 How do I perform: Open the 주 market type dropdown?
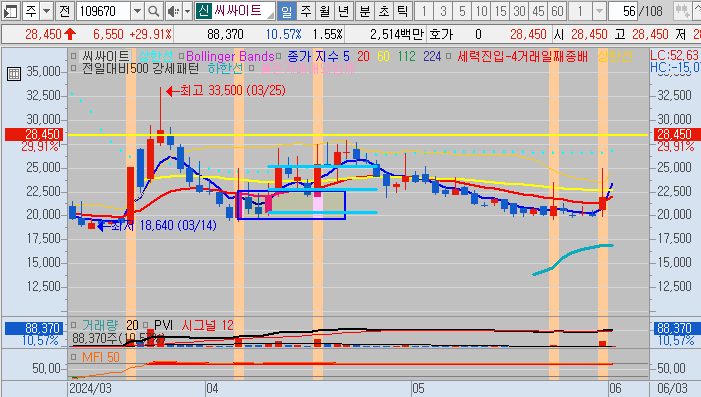(x=37, y=11)
